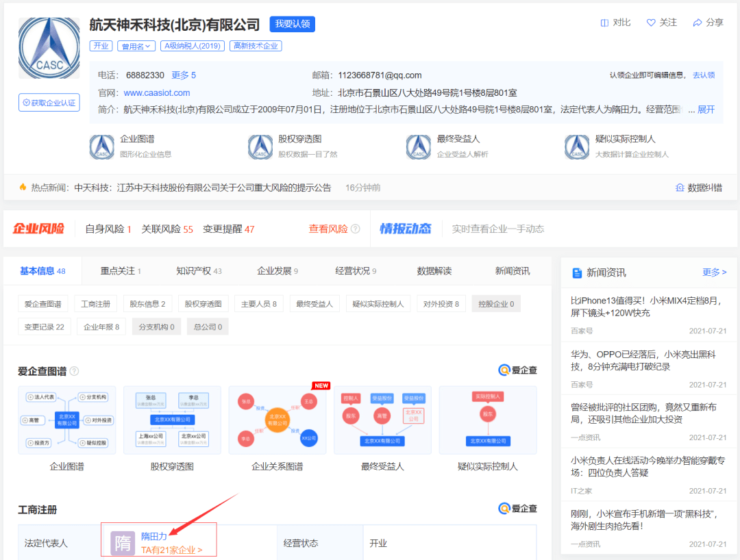Jump to 股东信息 2 section
The image size is (740, 560).
click(148, 304)
